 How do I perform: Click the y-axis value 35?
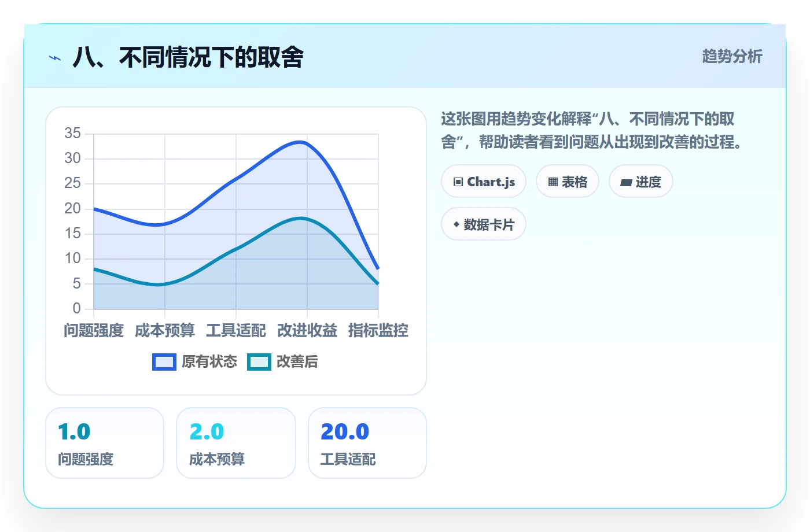pos(73,134)
